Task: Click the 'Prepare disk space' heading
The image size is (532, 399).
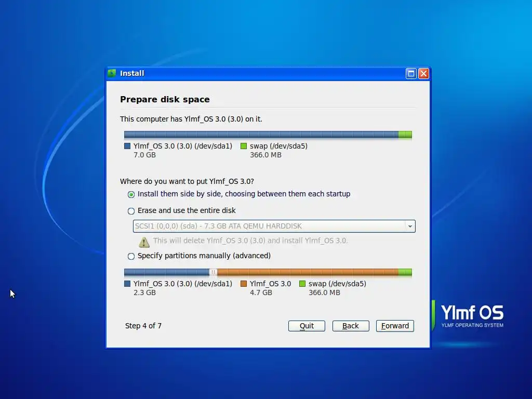Action: [165, 99]
